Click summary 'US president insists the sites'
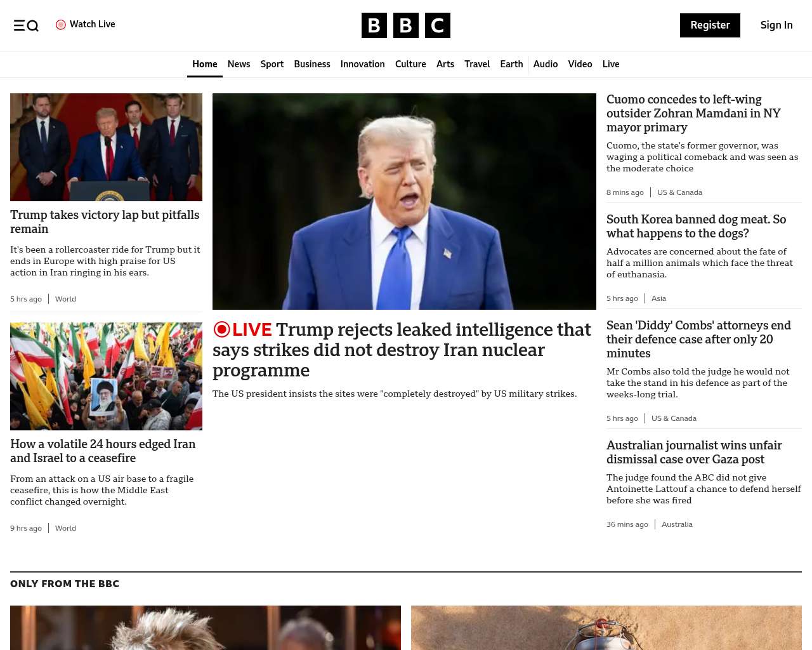This screenshot has height=650, width=812. click(395, 394)
